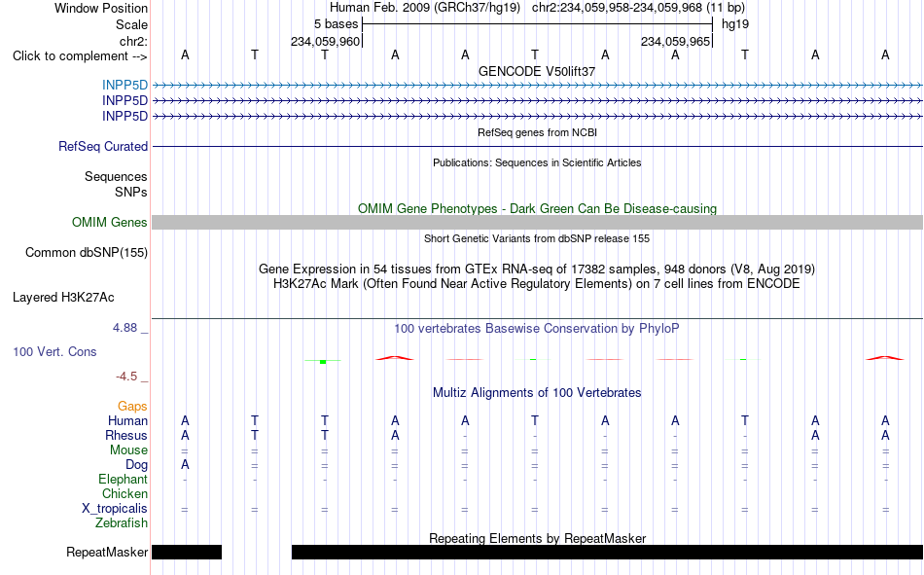Image resolution: width=924 pixels, height=575 pixels.
Task: Click the 100 Vert. Cons track label
Action: point(54,351)
